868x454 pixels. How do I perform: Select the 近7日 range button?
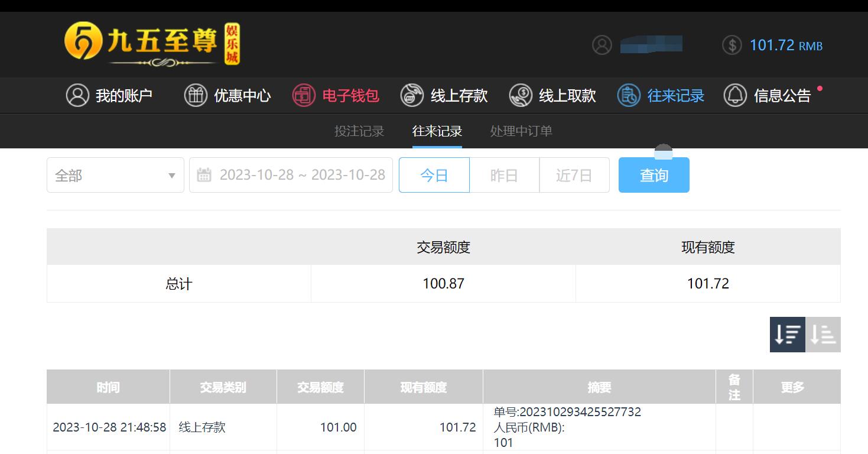click(574, 175)
